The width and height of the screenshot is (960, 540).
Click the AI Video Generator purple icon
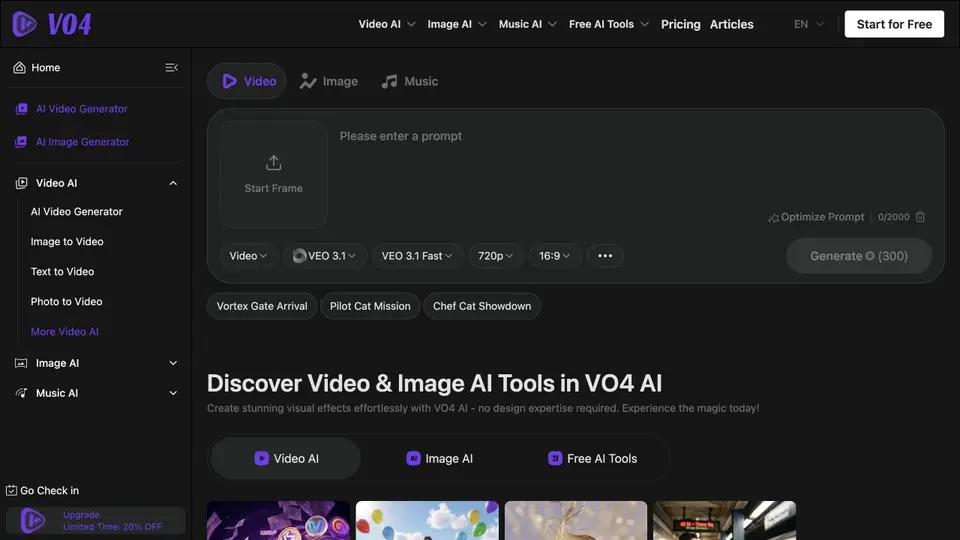tap(21, 108)
